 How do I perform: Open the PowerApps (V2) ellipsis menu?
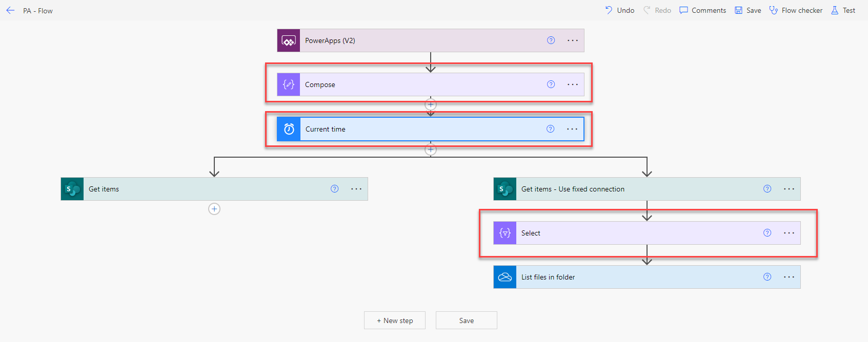[573, 40]
